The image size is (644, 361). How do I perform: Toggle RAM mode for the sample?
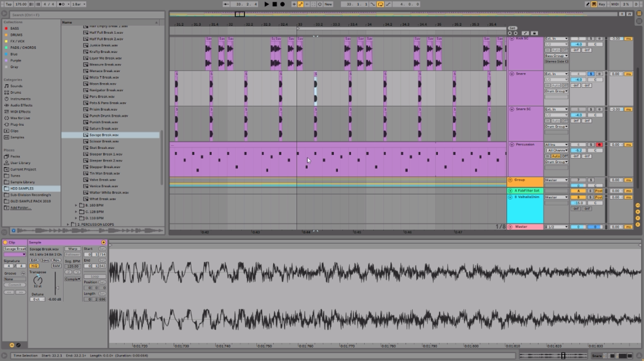[x=56, y=266]
